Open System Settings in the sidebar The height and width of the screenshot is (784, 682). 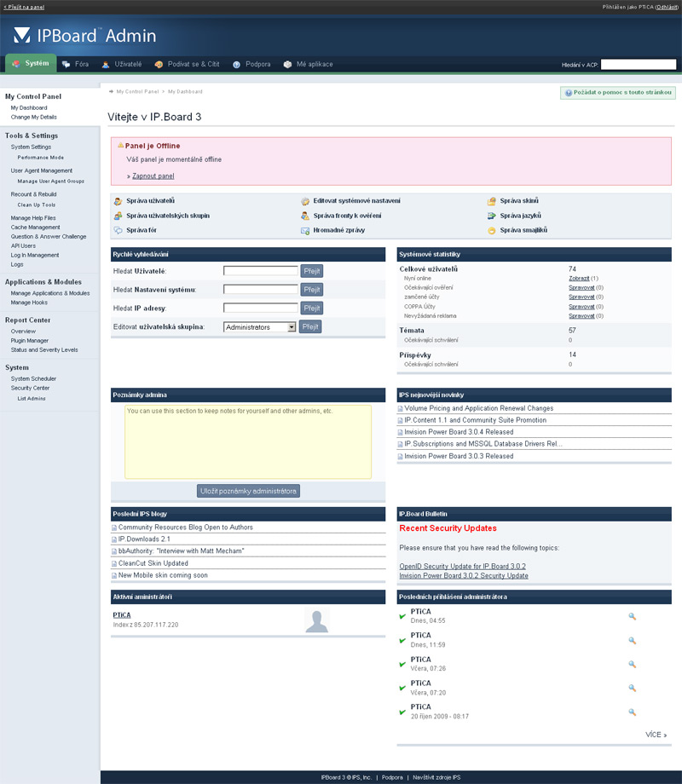(31, 147)
